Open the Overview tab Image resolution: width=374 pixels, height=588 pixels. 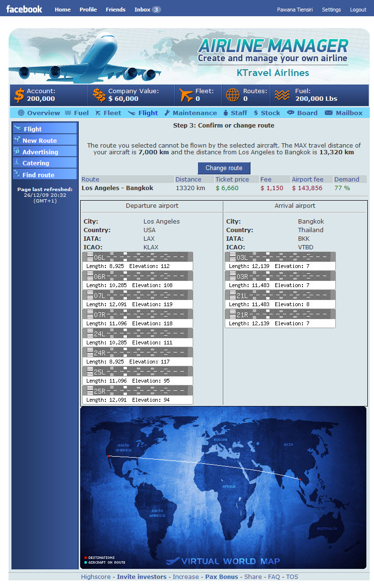click(43, 113)
